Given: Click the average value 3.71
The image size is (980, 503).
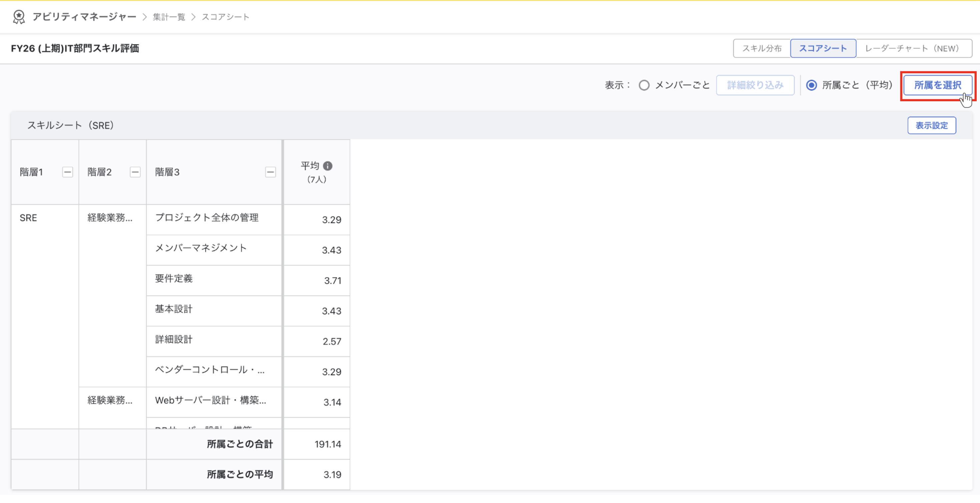Looking at the screenshot, I should [333, 280].
